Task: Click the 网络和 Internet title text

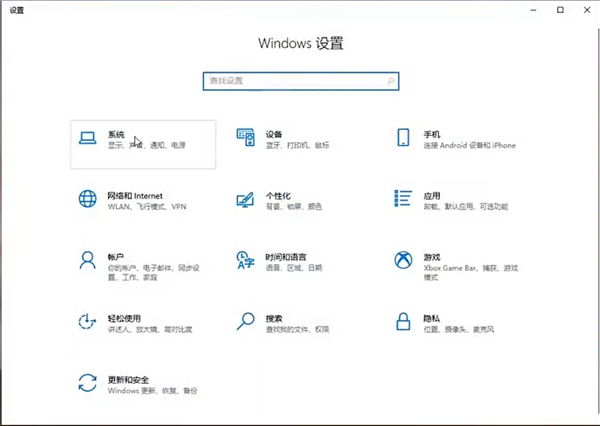Action: [x=135, y=195]
